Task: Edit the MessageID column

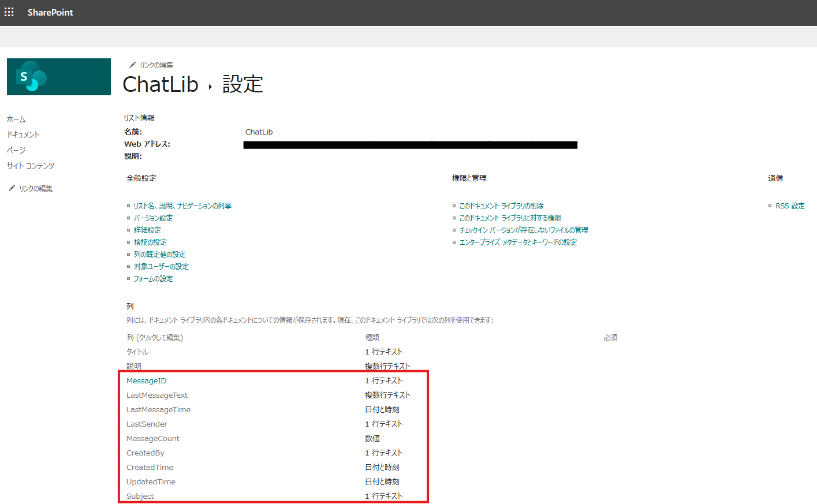Action: 146,381
